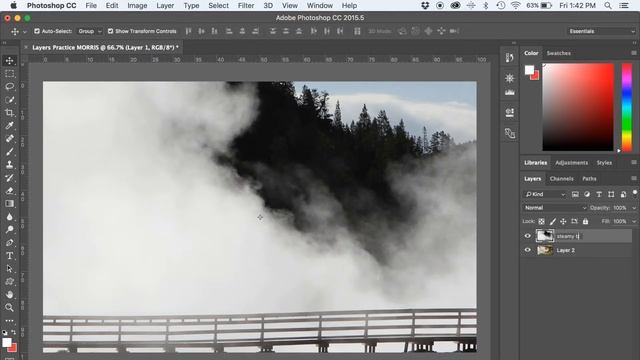Hide the steamy layer eye icon
Image resolution: width=640 pixels, height=360 pixels.
[527, 236]
